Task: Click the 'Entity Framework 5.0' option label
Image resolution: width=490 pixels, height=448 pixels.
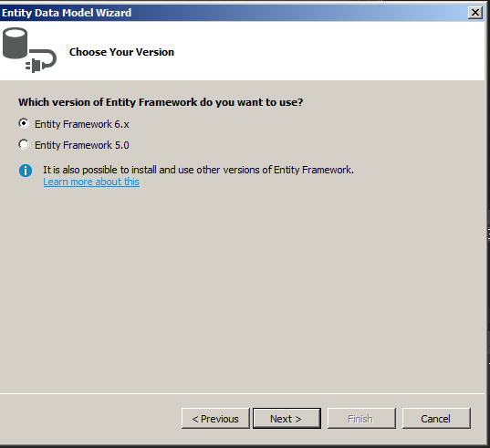Action: click(82, 145)
